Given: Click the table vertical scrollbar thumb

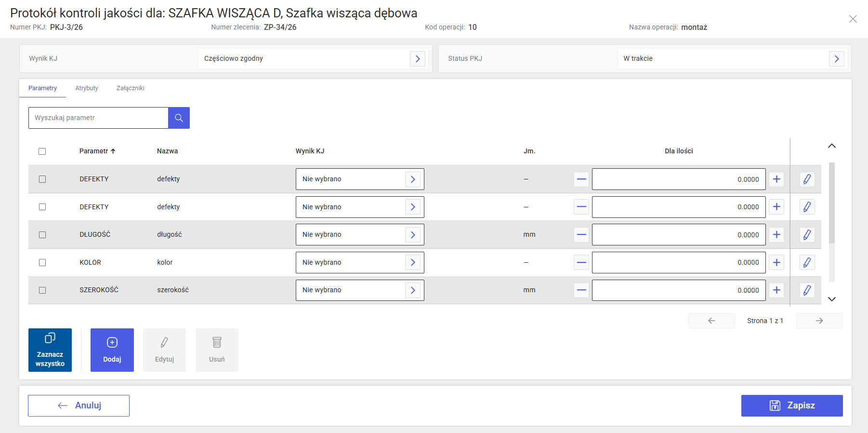Looking at the screenshot, I should tap(832, 203).
